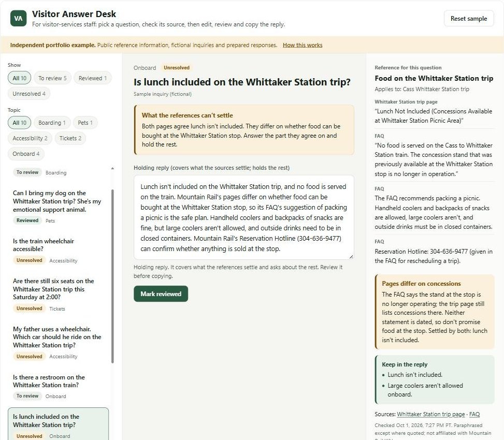Image resolution: width=504 pixels, height=440 pixels.
Task: Click the reply box resize handle
Action: click(x=351, y=257)
